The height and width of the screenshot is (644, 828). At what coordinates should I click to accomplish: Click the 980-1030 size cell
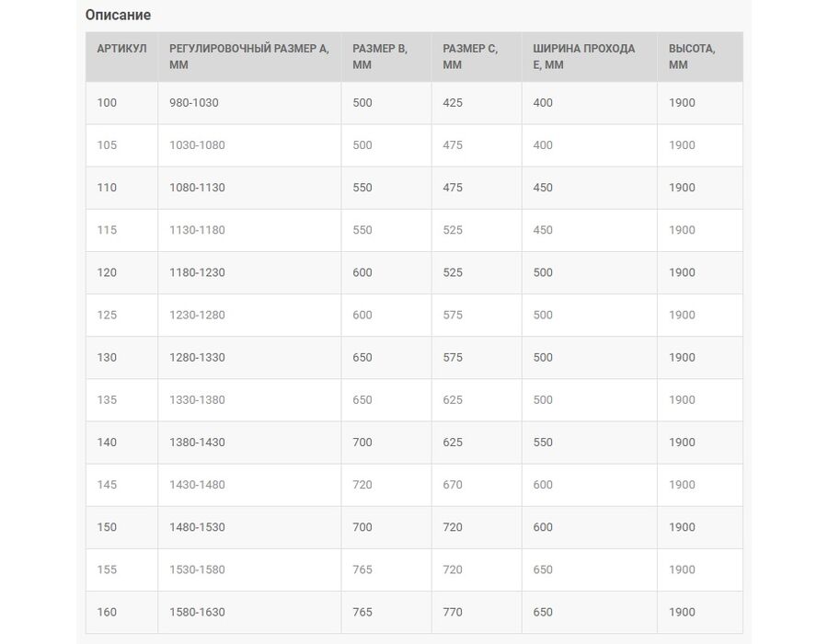pyautogui.click(x=249, y=103)
